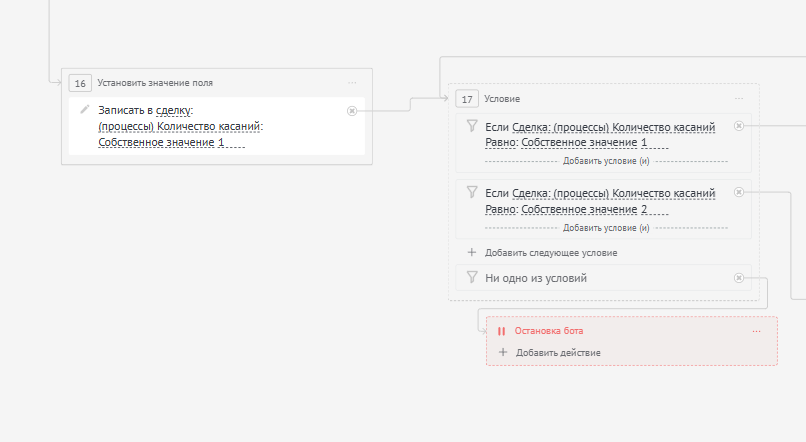Open the three-dot menu of 'Установить значение поля'

point(352,82)
